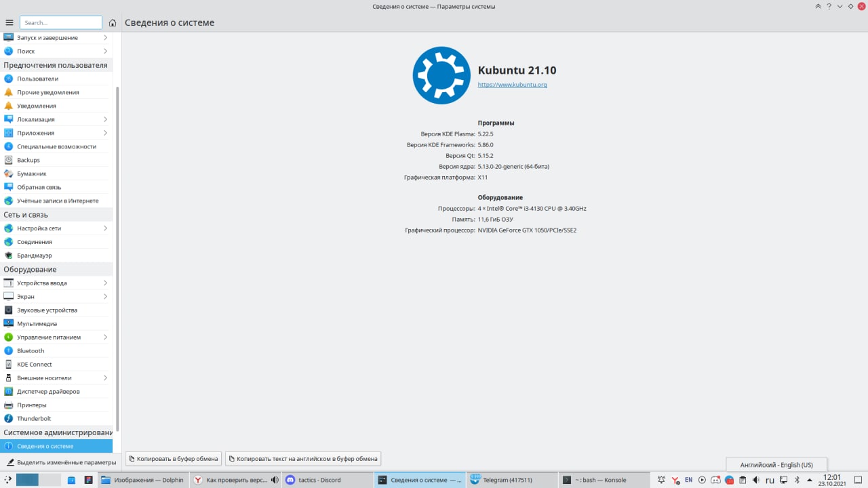This screenshot has height=488, width=868.
Task: Switch to tactics - Discord taskbar window
Action: [x=326, y=480]
